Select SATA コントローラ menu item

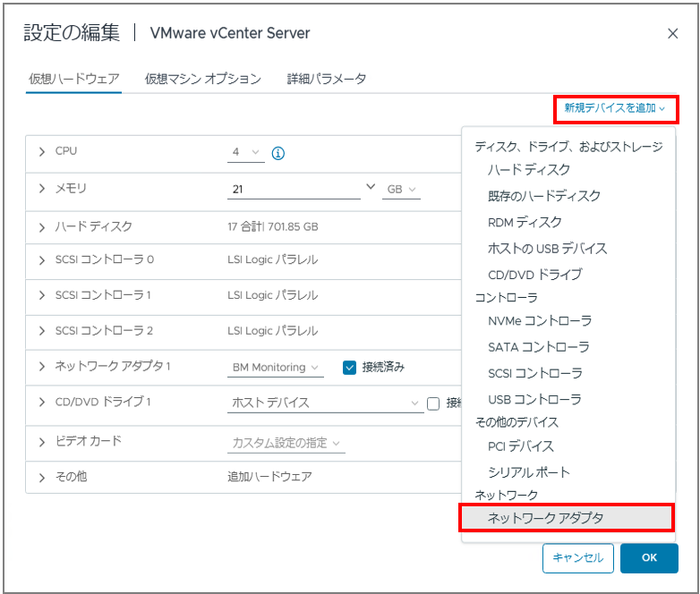[539, 347]
